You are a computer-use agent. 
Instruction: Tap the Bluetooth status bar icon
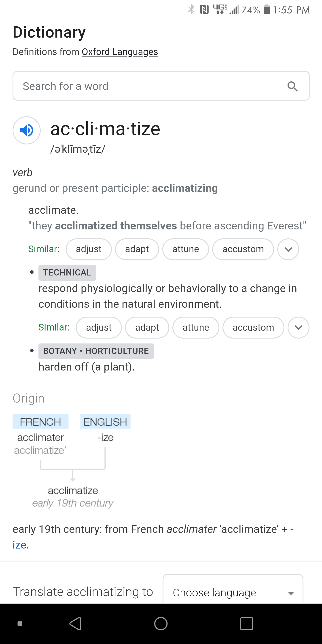191,10
